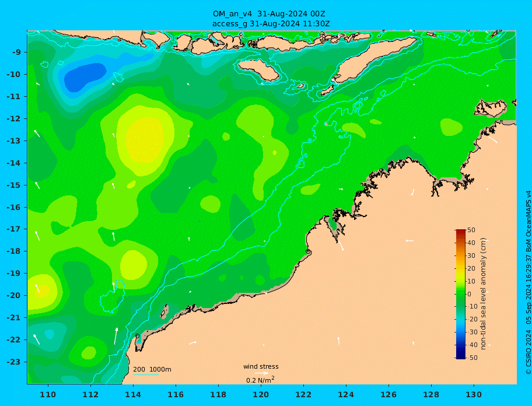Click the colorbar tick label -40
The image size is (532, 406).
tap(471, 345)
